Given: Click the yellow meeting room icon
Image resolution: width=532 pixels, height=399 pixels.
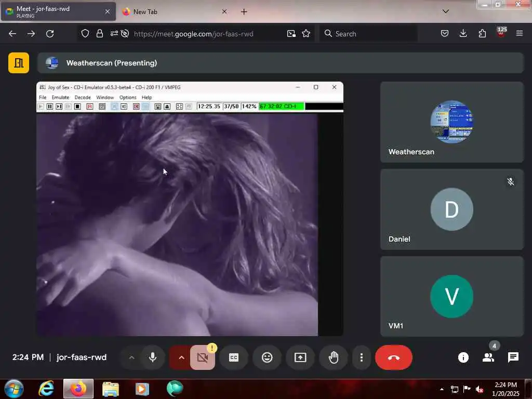Looking at the screenshot, I should (19, 63).
